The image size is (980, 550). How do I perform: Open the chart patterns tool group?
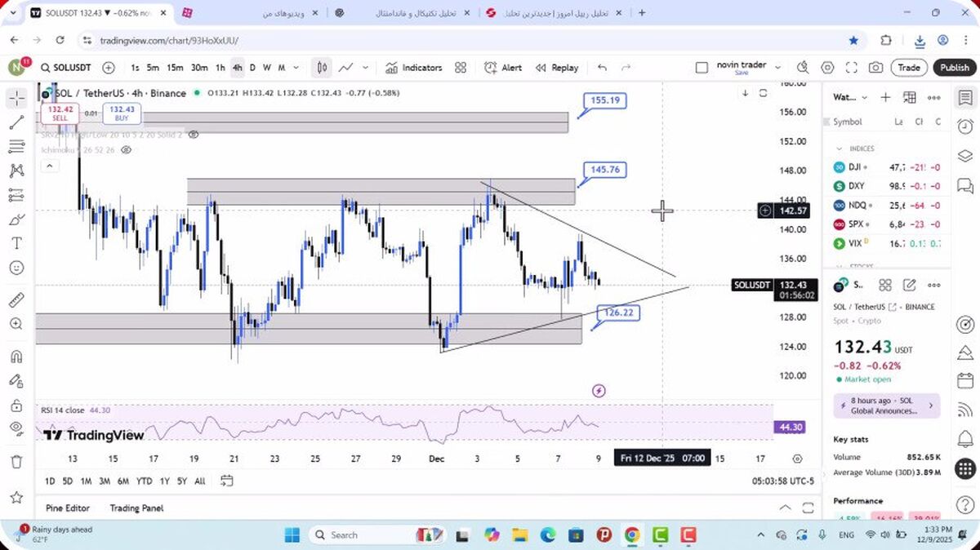[x=16, y=171]
